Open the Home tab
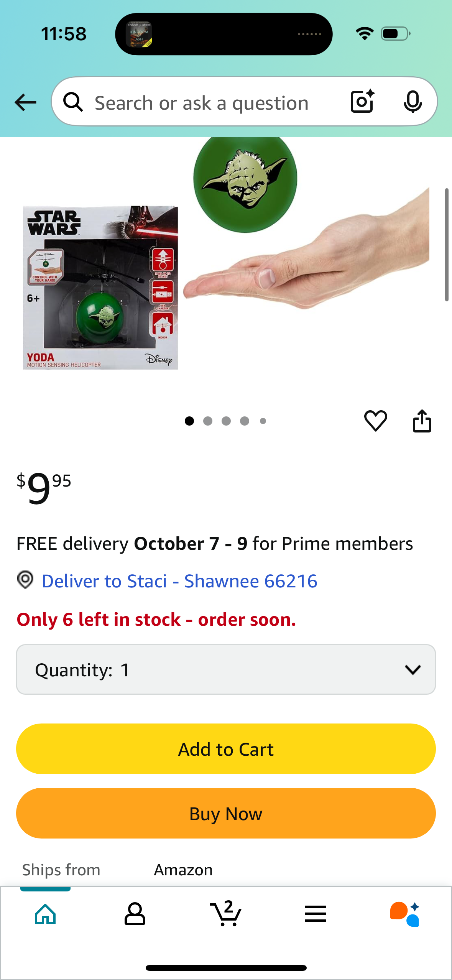The width and height of the screenshot is (452, 980). (x=45, y=914)
